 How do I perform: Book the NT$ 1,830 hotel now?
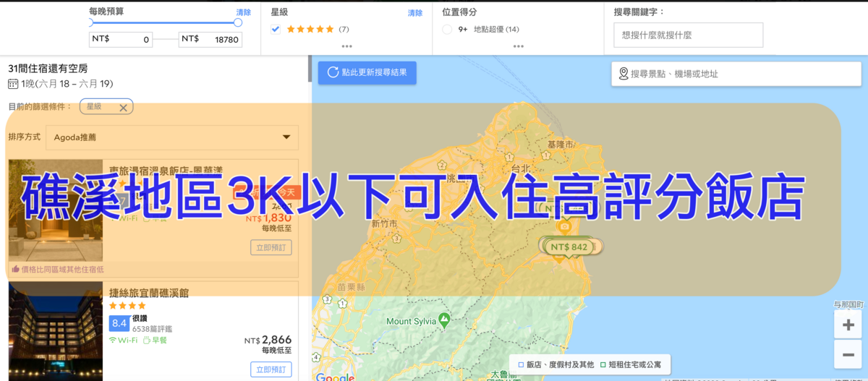pos(271,248)
